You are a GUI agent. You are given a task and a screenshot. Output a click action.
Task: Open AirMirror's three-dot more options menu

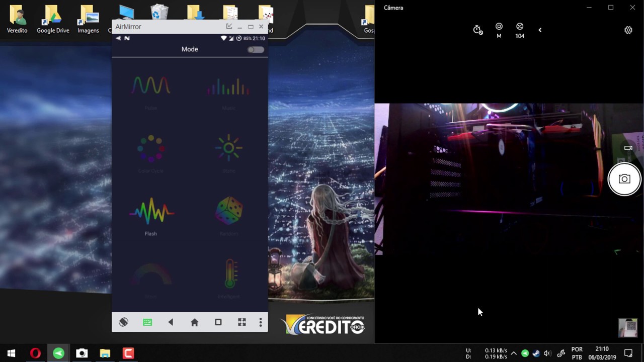(x=260, y=322)
